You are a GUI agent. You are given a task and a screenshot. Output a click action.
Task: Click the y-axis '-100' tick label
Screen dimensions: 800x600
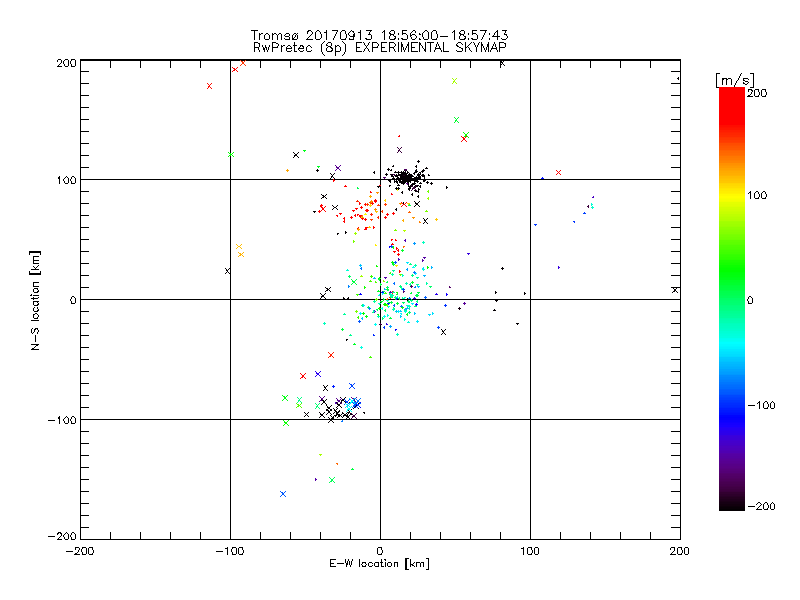(62, 420)
